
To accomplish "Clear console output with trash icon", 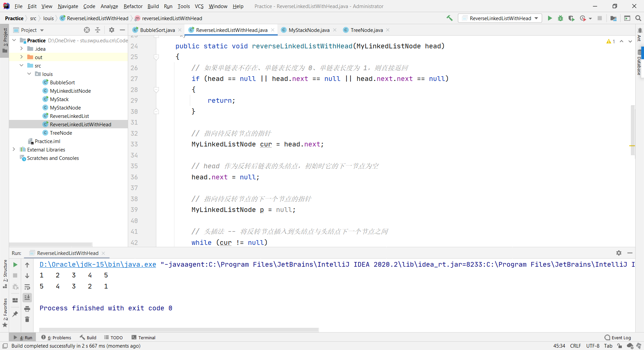I will (x=27, y=319).
